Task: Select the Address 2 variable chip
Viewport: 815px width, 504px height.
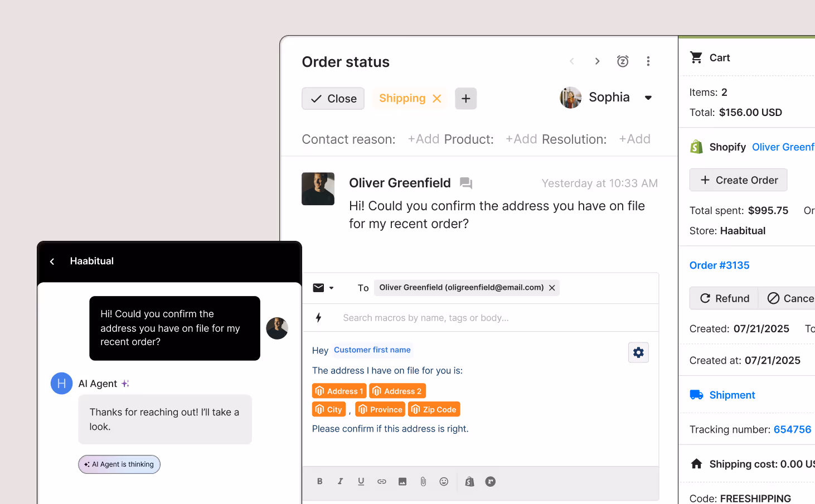Action: tap(397, 391)
